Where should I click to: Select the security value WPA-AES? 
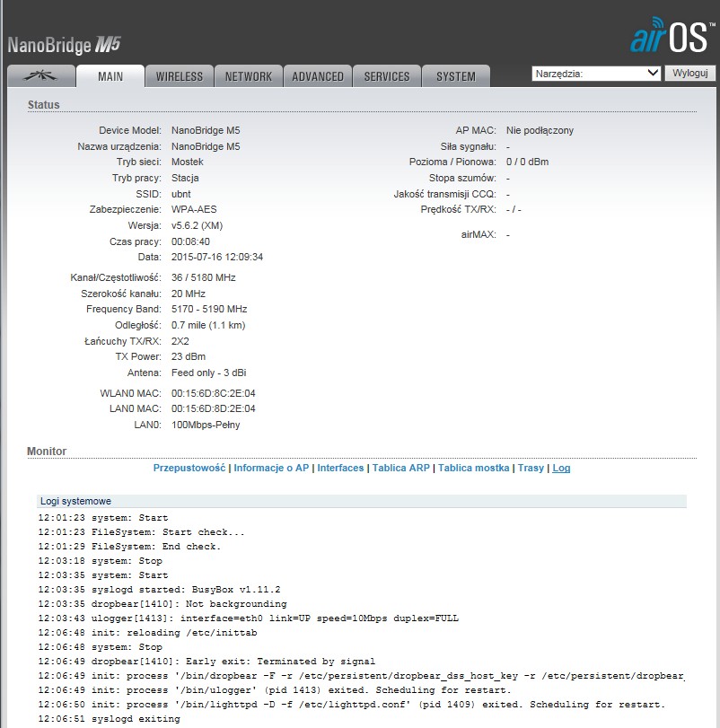pyautogui.click(x=194, y=209)
